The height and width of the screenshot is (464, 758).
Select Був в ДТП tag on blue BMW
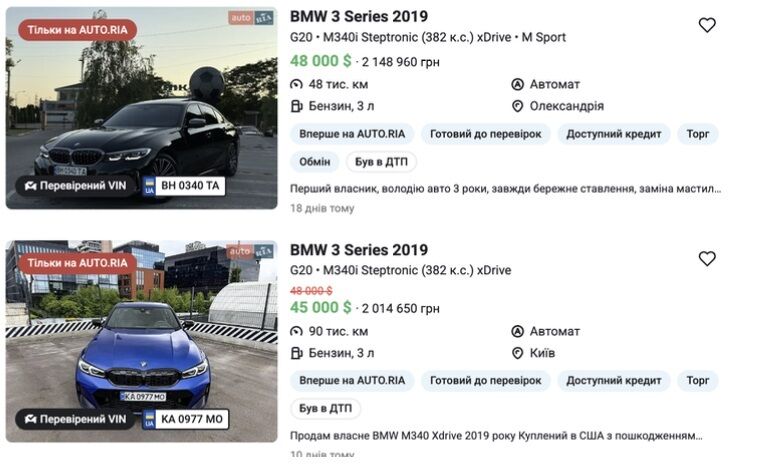pos(325,408)
